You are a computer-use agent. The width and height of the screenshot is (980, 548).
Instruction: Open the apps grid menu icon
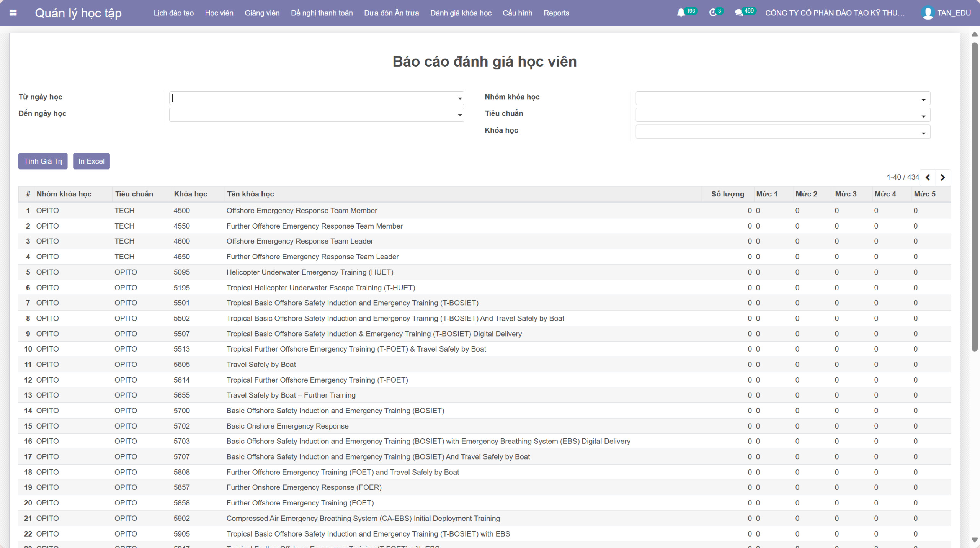coord(13,13)
